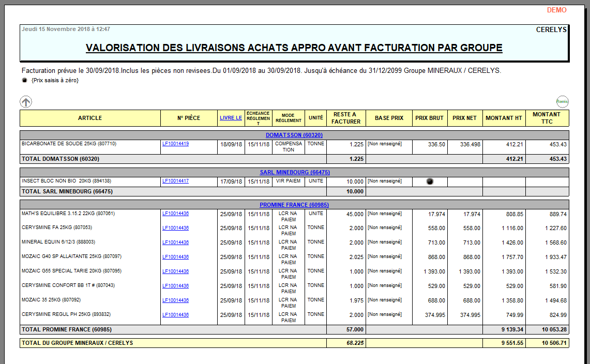
Task: Open the document link for Cerysmine FA 25KG
Action: [x=175, y=228]
